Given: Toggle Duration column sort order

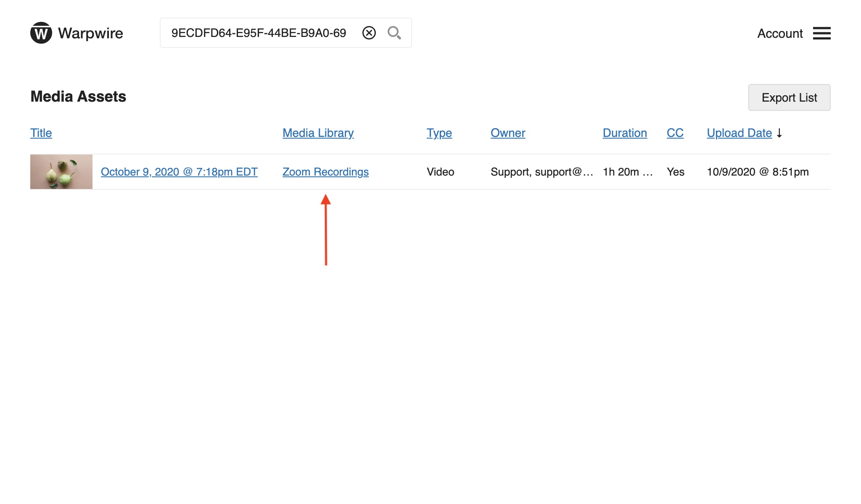Looking at the screenshot, I should pos(624,133).
